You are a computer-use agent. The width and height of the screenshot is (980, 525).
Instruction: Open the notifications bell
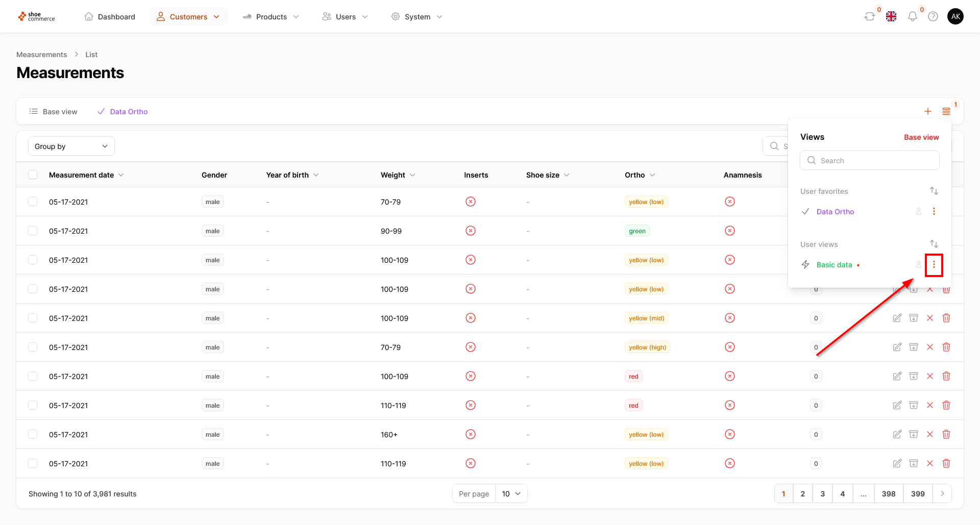(x=912, y=17)
